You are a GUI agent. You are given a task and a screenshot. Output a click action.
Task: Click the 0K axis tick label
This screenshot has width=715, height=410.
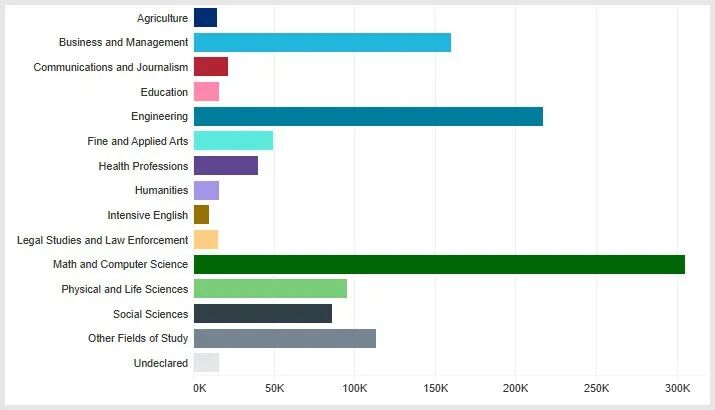click(200, 388)
